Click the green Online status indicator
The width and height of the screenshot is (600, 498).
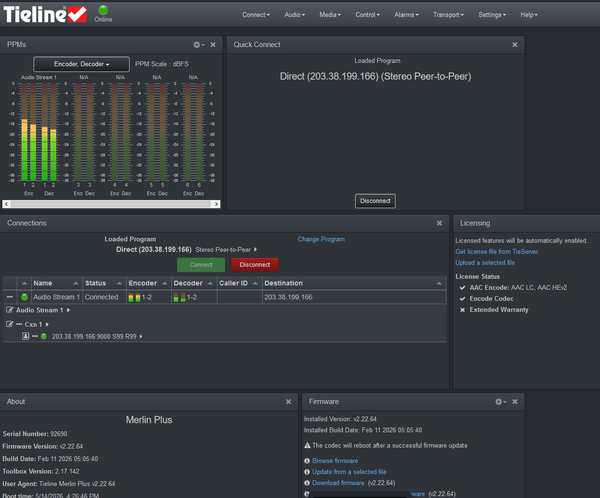pos(103,10)
